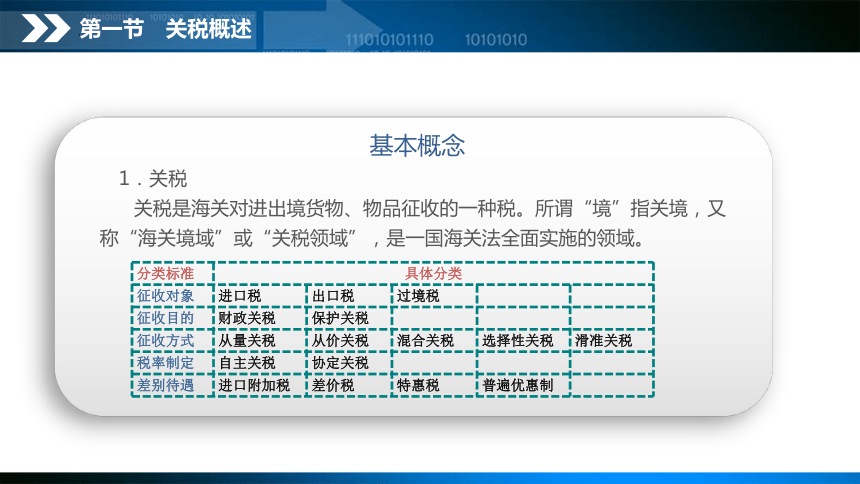Select the row label 征收方式
Viewport: 860px width, 484px height.
pyautogui.click(x=165, y=340)
